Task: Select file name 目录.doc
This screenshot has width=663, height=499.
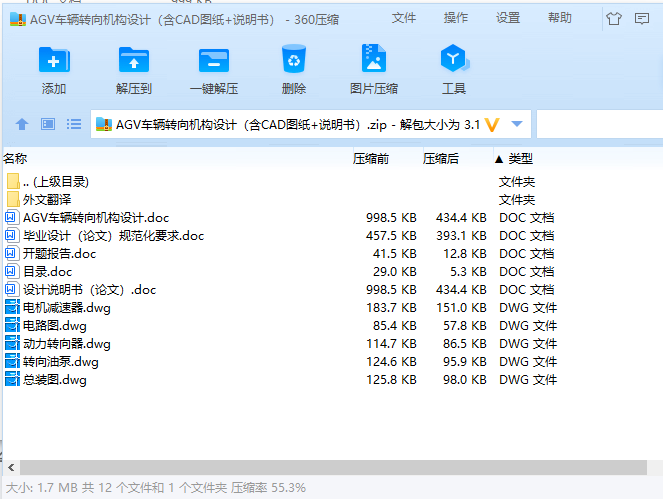Action: [x=47, y=271]
